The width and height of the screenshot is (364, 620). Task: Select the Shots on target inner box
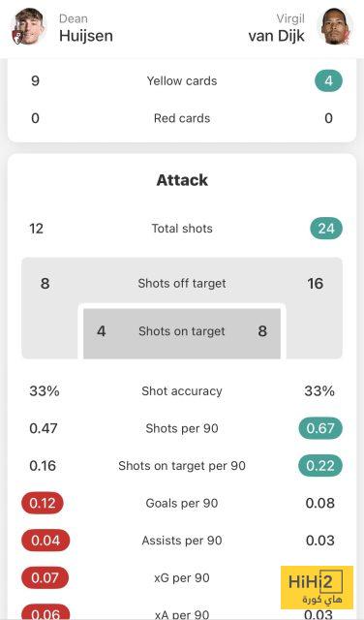182,331
